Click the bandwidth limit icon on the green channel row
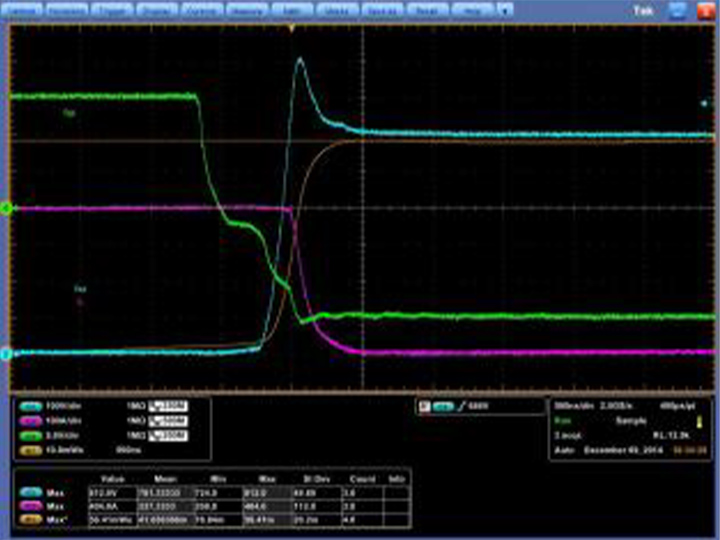The image size is (720, 540). tap(168, 435)
